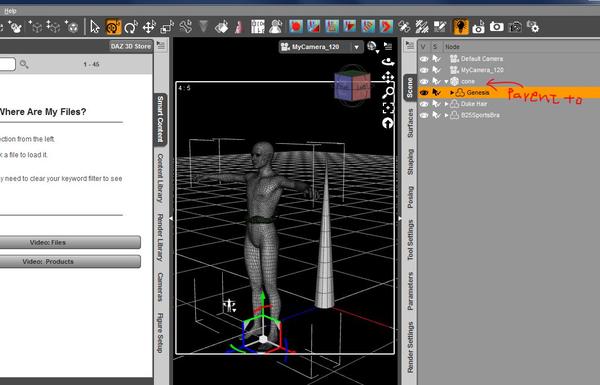This screenshot has height=385, width=600.
Task: Expand the Duke Hair node
Action: pyautogui.click(x=446, y=104)
